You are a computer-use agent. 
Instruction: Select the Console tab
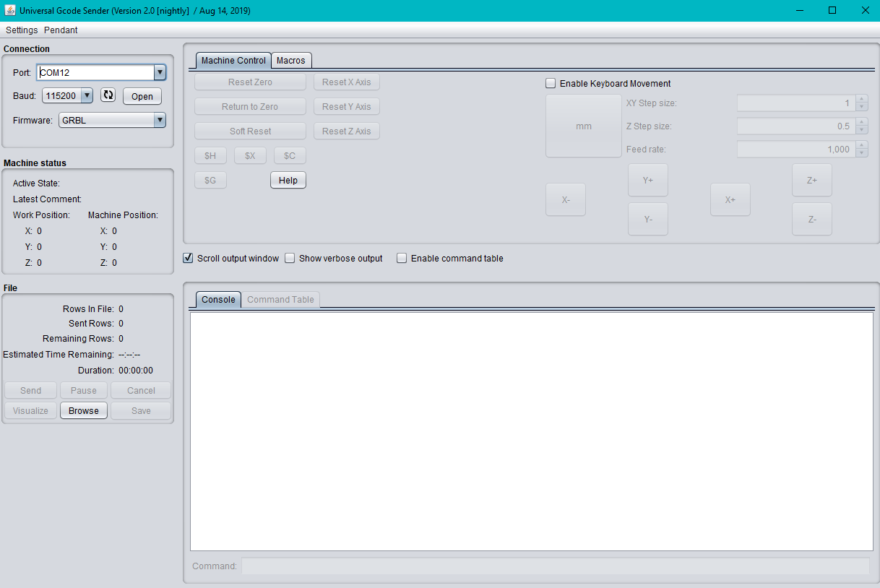(x=218, y=300)
